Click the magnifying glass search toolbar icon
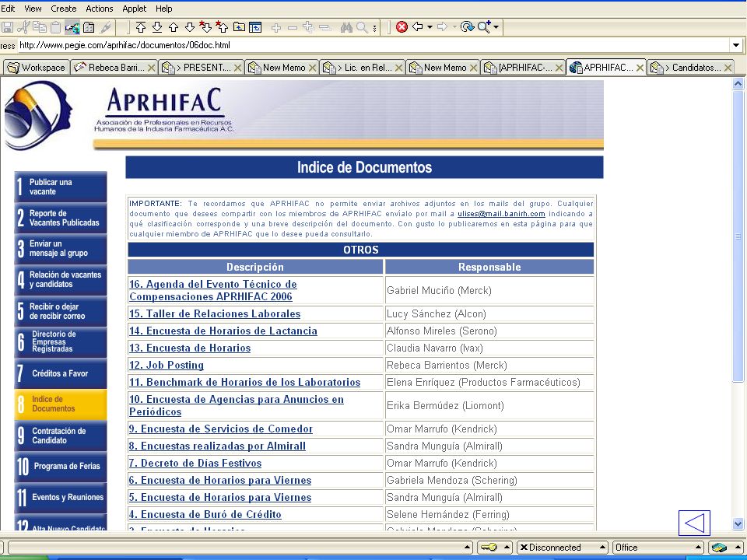Image resolution: width=747 pixels, height=560 pixels. 362,28
